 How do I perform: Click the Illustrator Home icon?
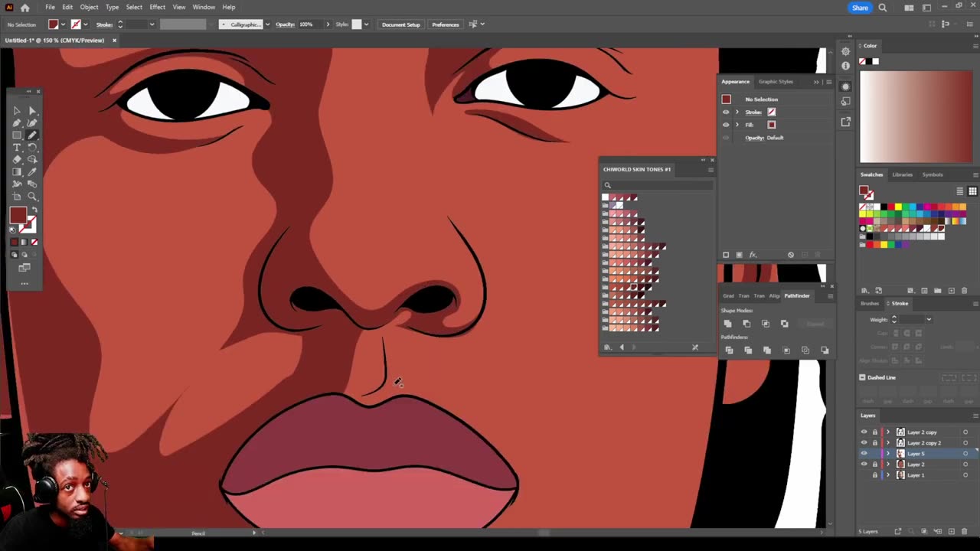tap(25, 8)
